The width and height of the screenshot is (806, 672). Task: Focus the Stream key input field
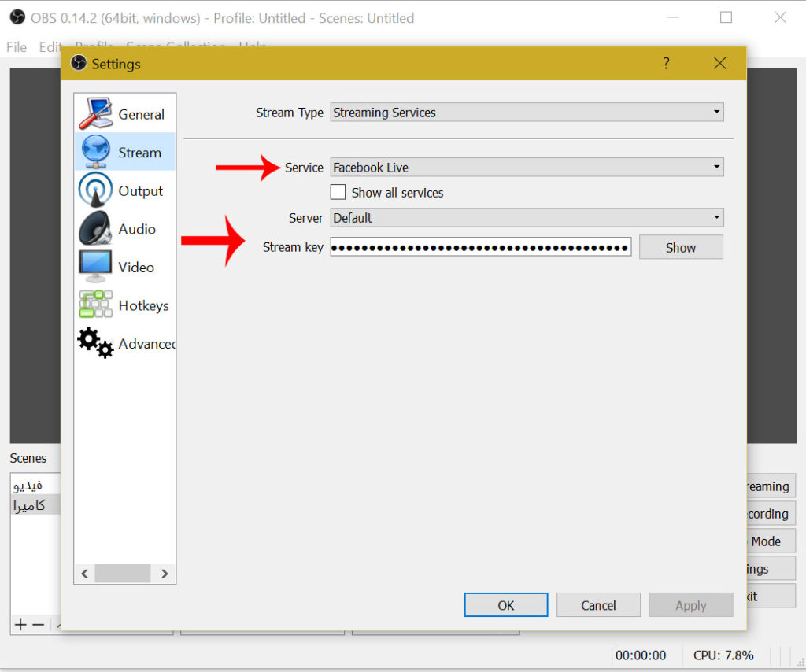point(481,247)
